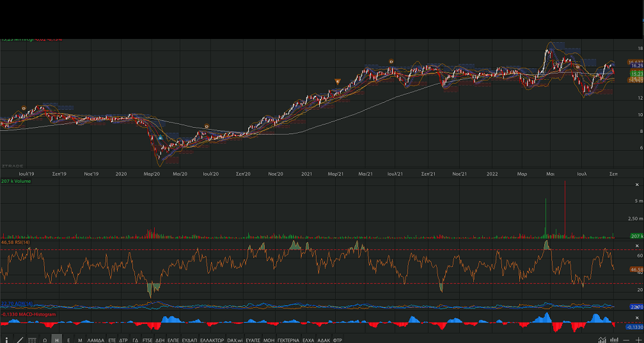Toggle the highlighted H timeframe button

(57, 340)
